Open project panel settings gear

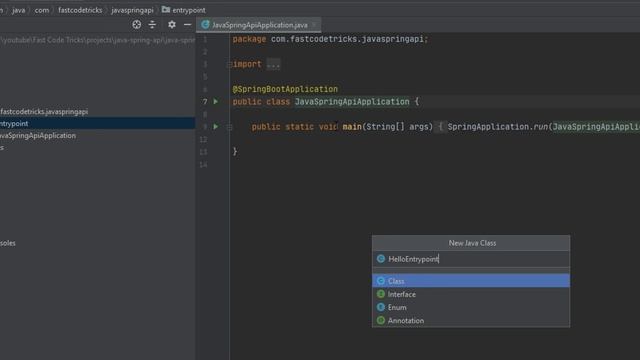coord(172,24)
